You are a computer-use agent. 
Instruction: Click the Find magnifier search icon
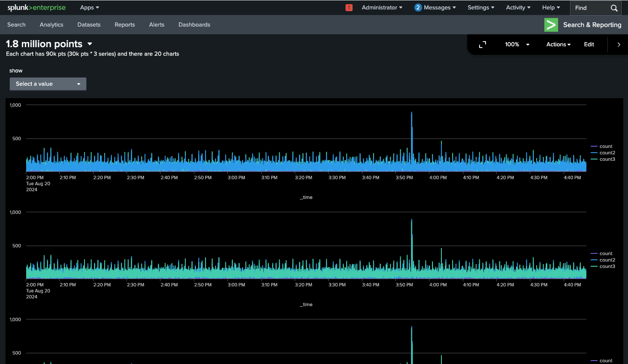coord(614,8)
